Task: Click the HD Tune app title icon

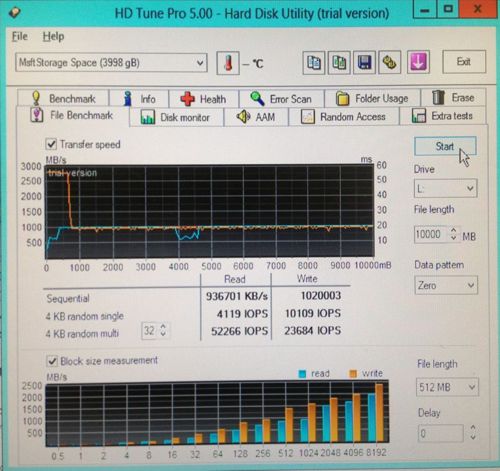Action: click(14, 13)
